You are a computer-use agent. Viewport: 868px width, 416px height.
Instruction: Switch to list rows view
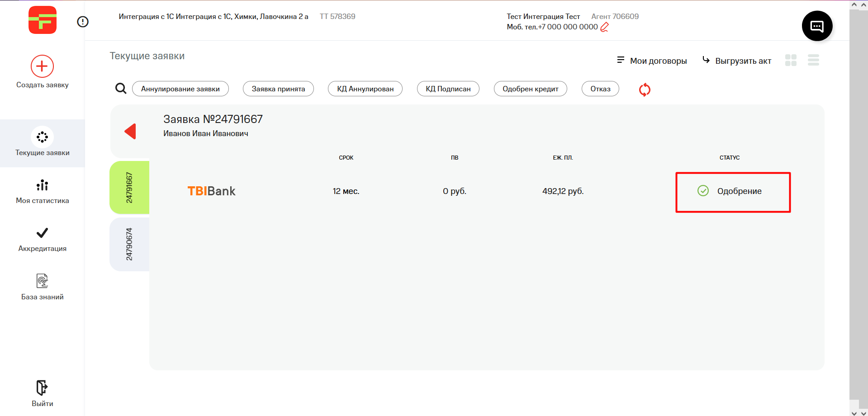[x=813, y=60]
